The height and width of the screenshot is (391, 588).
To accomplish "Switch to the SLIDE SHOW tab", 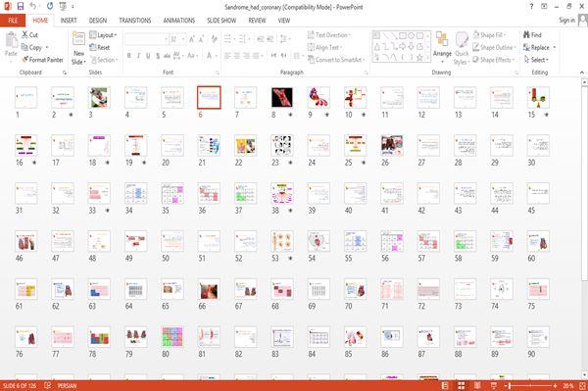I will (221, 21).
